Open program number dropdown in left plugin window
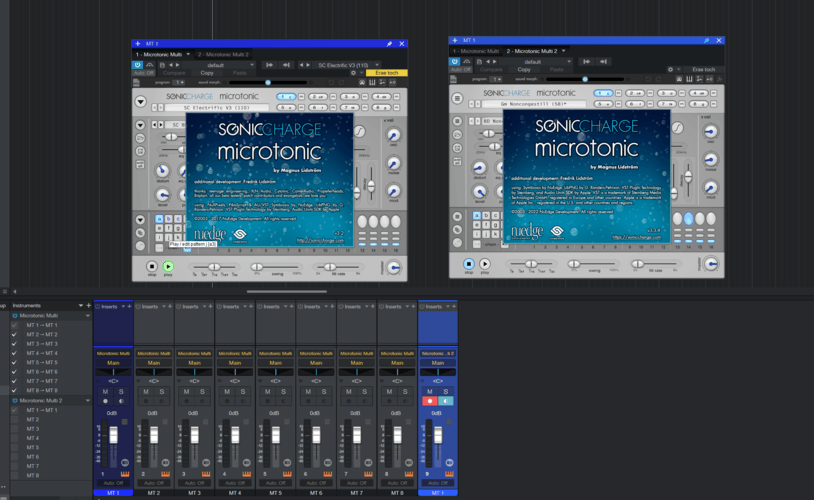The width and height of the screenshot is (814, 500). (x=179, y=82)
